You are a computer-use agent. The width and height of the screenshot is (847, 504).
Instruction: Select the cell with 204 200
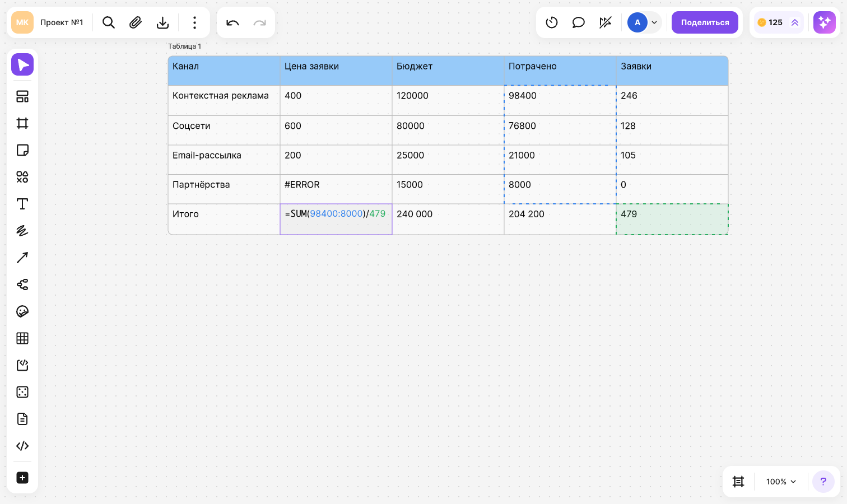[560, 219]
